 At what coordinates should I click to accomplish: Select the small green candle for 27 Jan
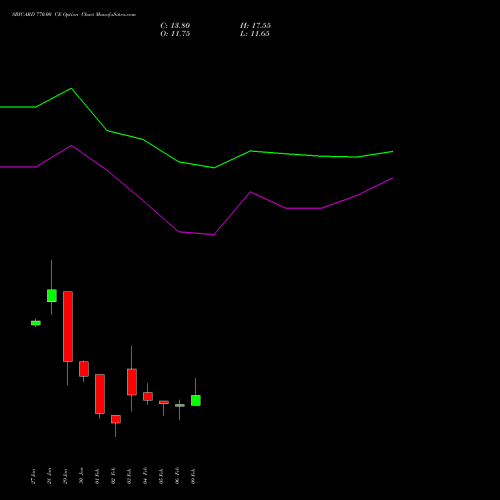point(36,323)
